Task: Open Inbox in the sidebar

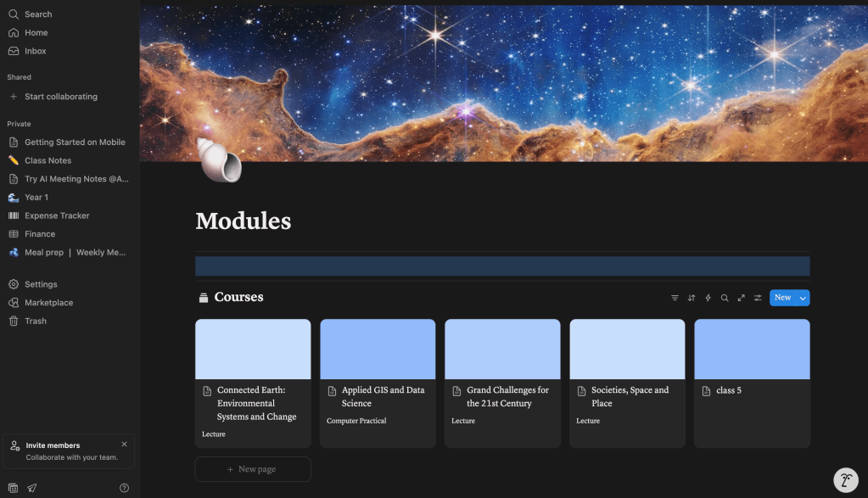Action: 36,51
